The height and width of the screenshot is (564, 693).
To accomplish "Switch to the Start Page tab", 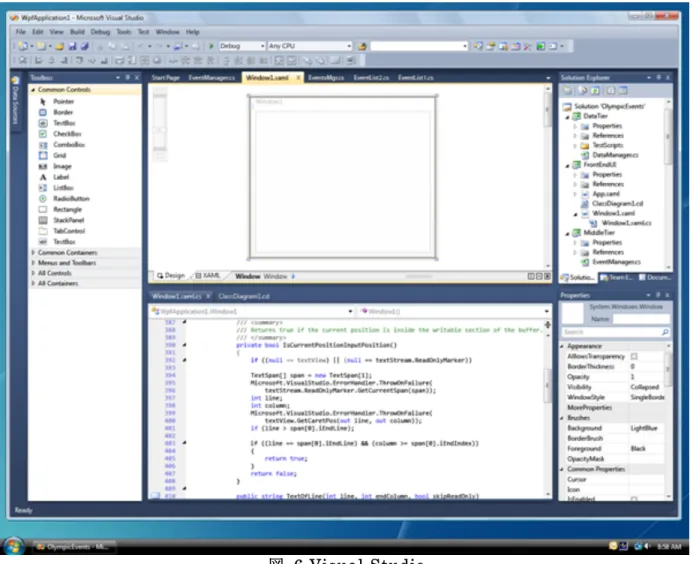I will pyautogui.click(x=166, y=78).
